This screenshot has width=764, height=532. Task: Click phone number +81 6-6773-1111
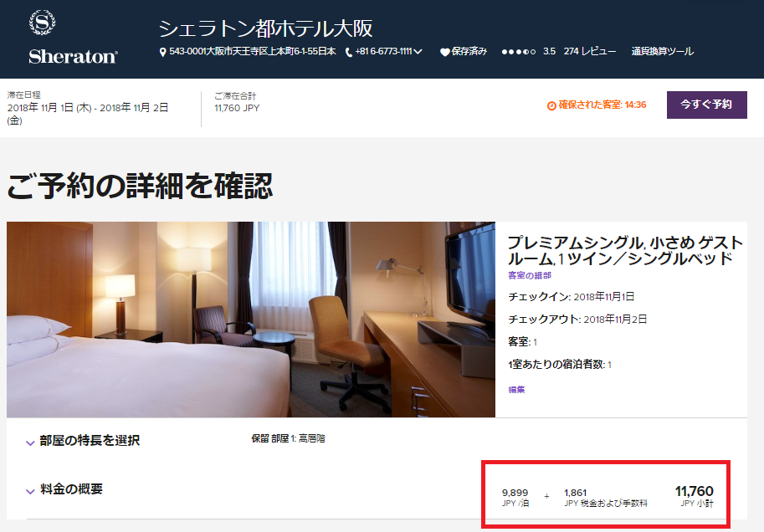coord(383,52)
